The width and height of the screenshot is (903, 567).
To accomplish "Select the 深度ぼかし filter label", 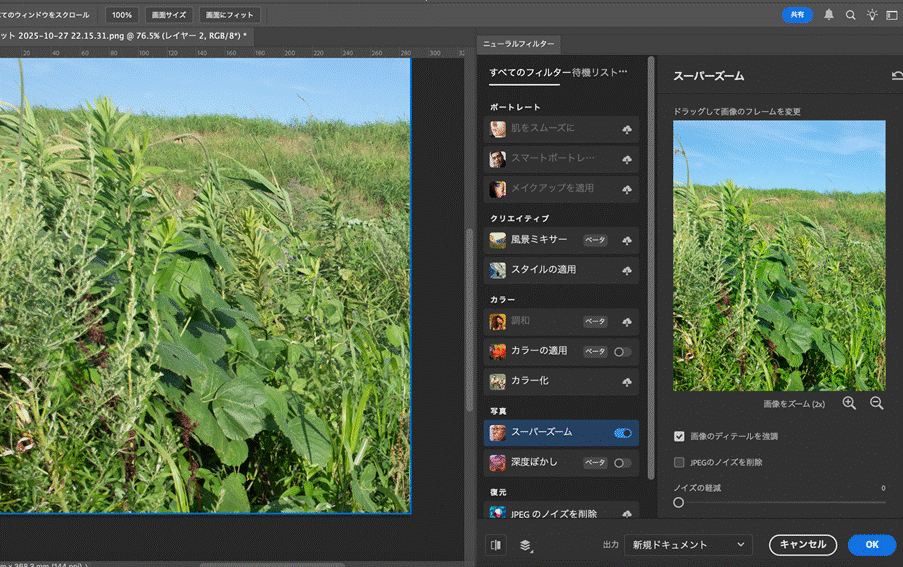I will (534, 462).
